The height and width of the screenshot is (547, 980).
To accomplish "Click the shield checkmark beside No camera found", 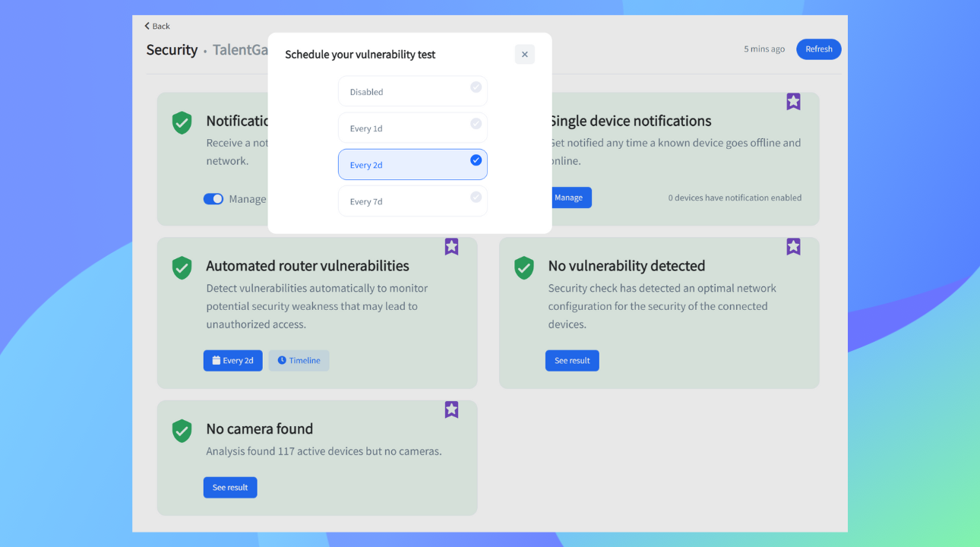I will pyautogui.click(x=182, y=430).
